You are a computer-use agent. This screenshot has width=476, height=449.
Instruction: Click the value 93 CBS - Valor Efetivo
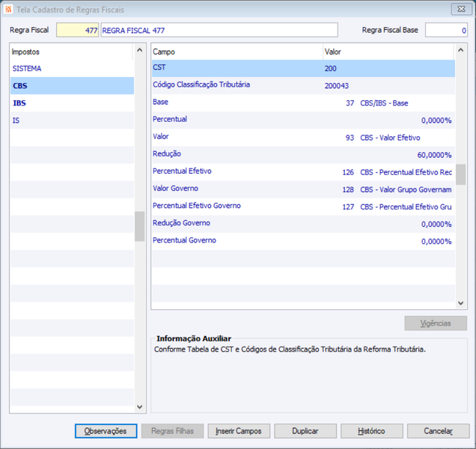click(382, 138)
